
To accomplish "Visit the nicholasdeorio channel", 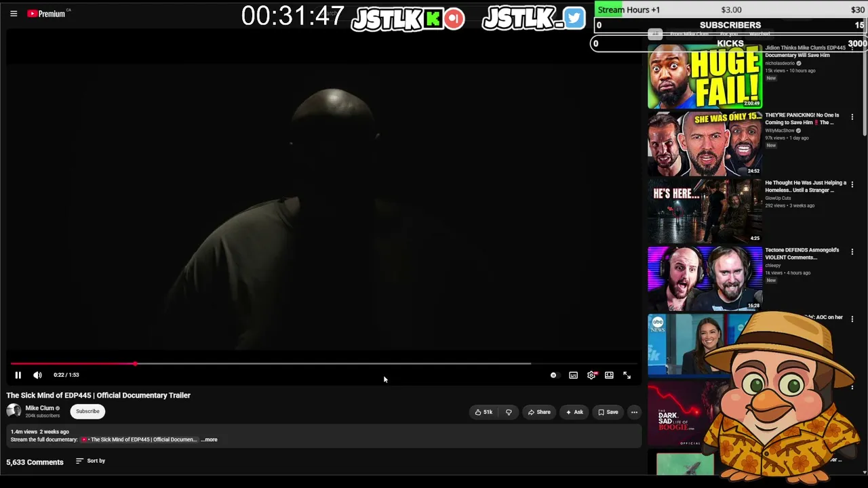I will pos(780,63).
